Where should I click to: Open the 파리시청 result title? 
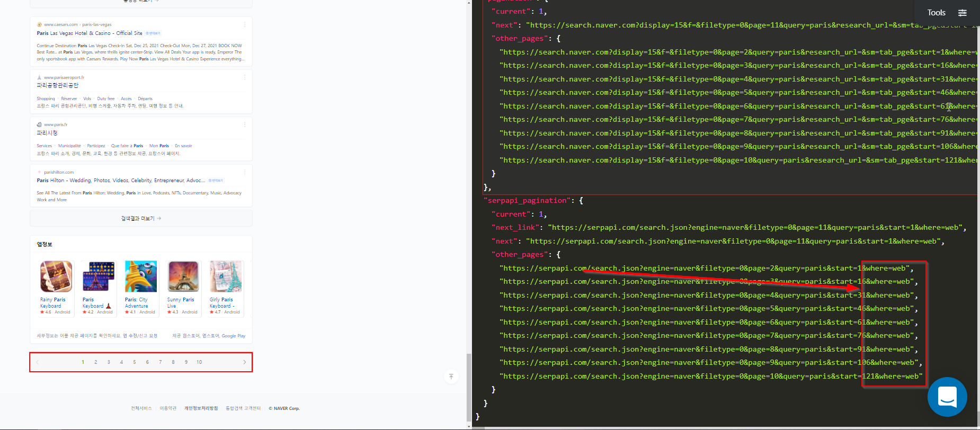[47, 133]
